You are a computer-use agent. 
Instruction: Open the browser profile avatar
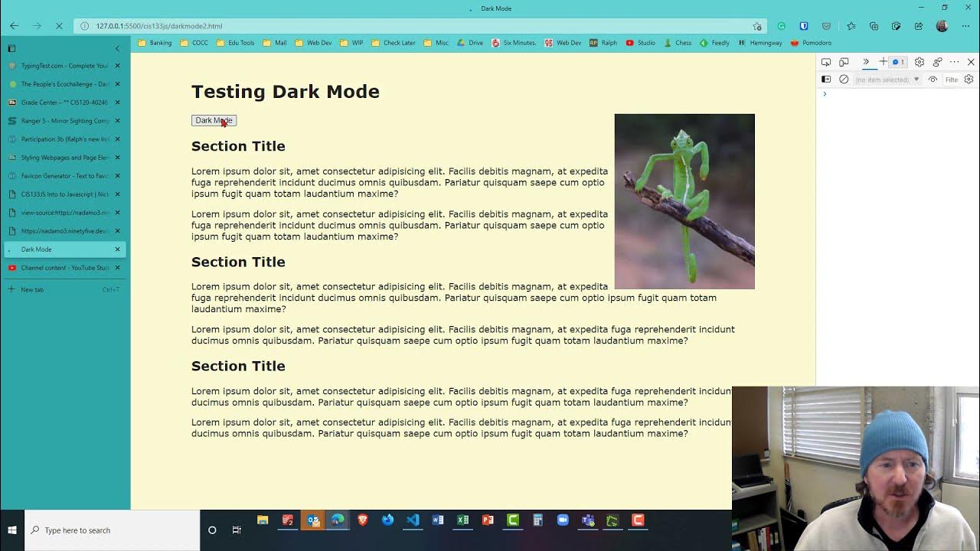942,26
